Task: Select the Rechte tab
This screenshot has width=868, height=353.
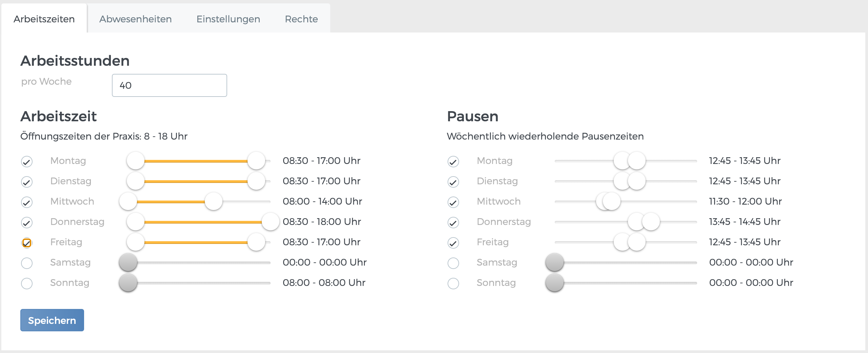Action: coord(301,19)
